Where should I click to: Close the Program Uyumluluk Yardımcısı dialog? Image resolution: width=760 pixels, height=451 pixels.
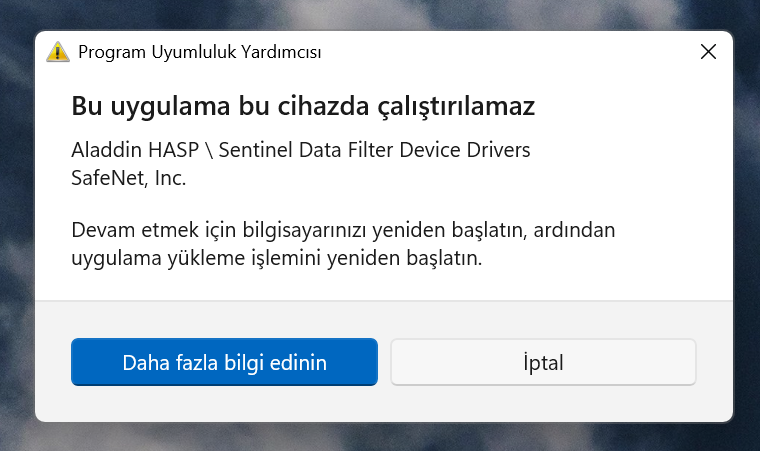click(x=708, y=52)
